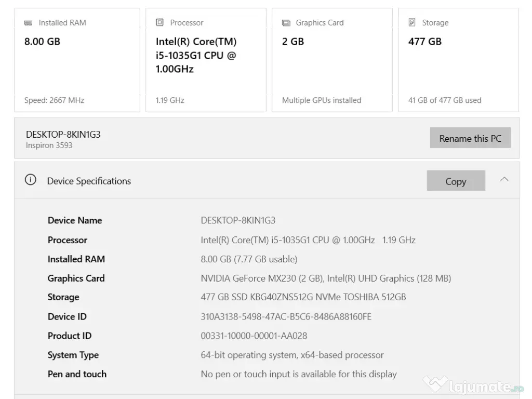Copy the device specifications
Image resolution: width=532 pixels, height=399 pixels.
point(456,181)
